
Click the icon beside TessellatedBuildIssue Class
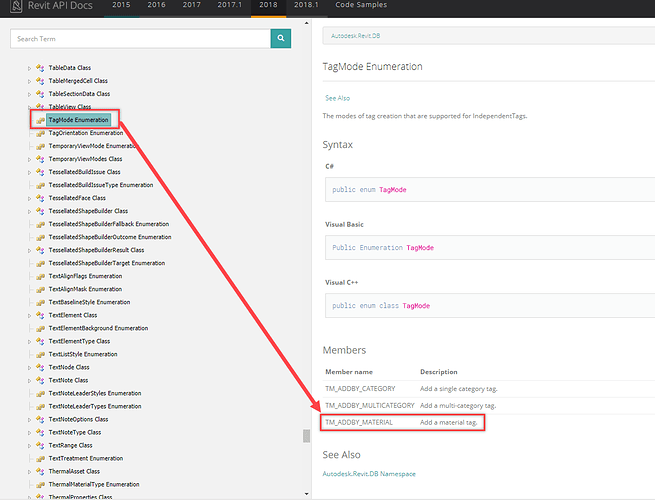coord(40,172)
